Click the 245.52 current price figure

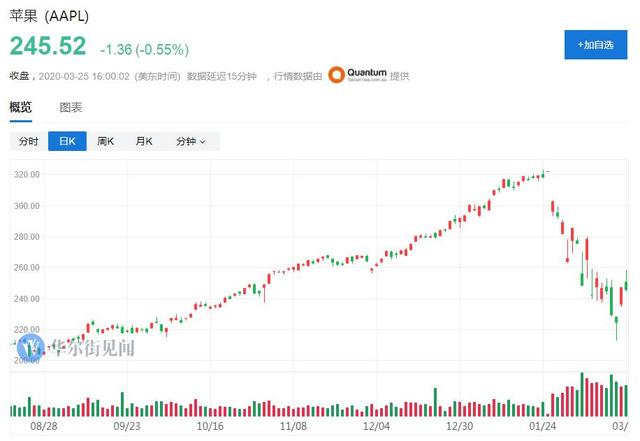pyautogui.click(x=48, y=47)
